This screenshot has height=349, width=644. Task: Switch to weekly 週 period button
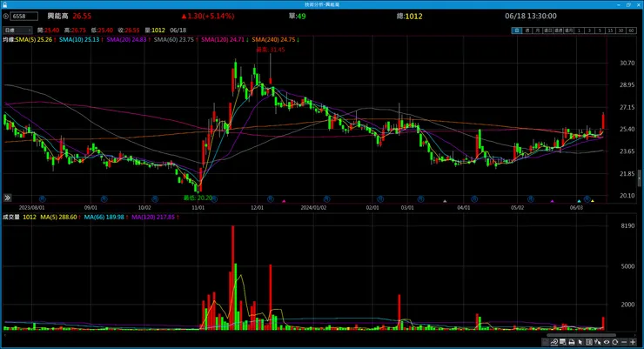[527, 30]
